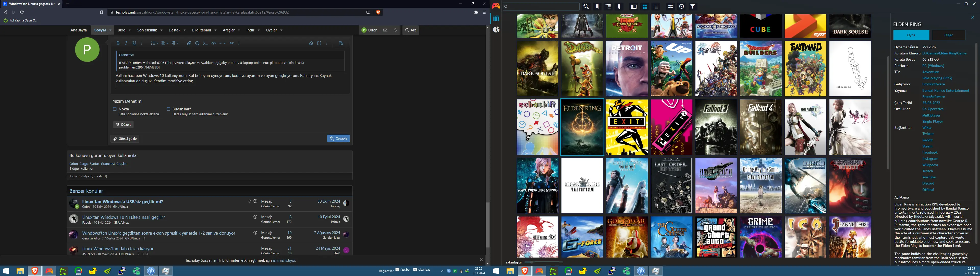Image resolution: width=980 pixels, height=276 pixels.
Task: Bookmark this page in Brave
Action: [102, 12]
